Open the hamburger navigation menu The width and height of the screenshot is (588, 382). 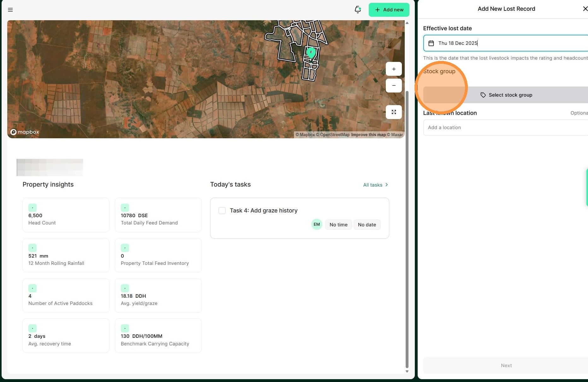pyautogui.click(x=10, y=10)
